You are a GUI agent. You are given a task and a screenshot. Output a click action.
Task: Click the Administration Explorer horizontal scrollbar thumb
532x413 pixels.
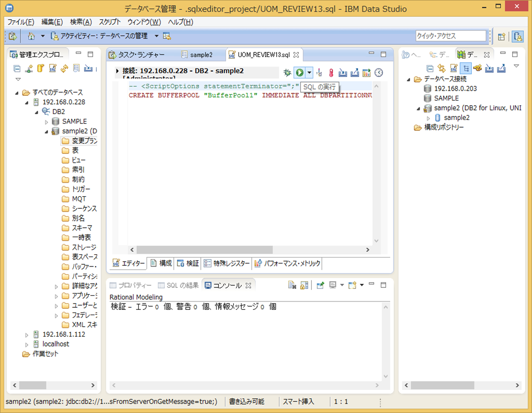[32, 385]
